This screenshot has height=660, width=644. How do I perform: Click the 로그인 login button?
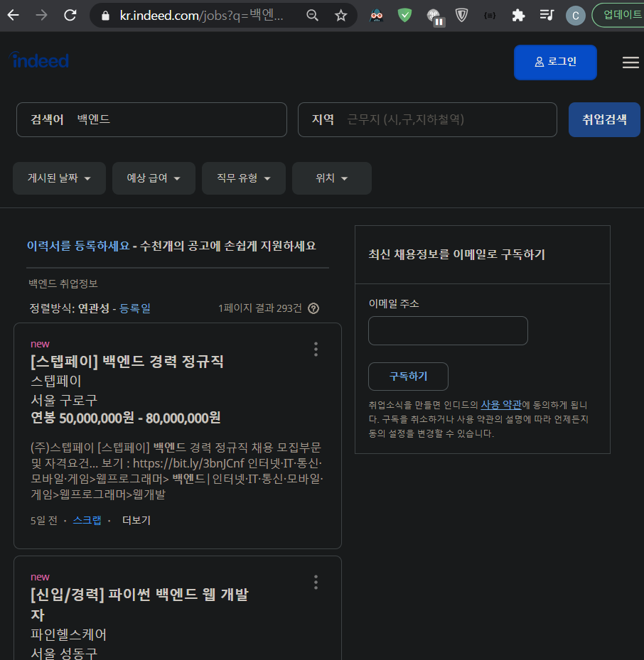coord(555,62)
